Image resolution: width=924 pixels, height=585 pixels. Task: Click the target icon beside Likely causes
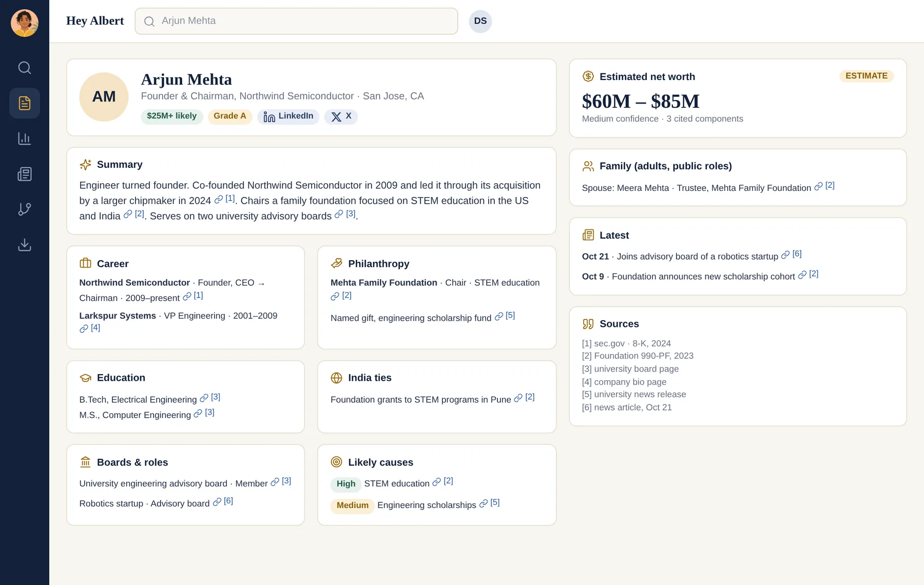pos(337,462)
